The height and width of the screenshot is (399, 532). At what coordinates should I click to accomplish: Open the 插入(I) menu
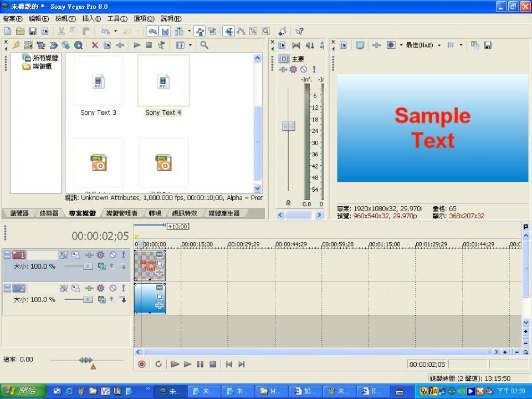click(91, 19)
